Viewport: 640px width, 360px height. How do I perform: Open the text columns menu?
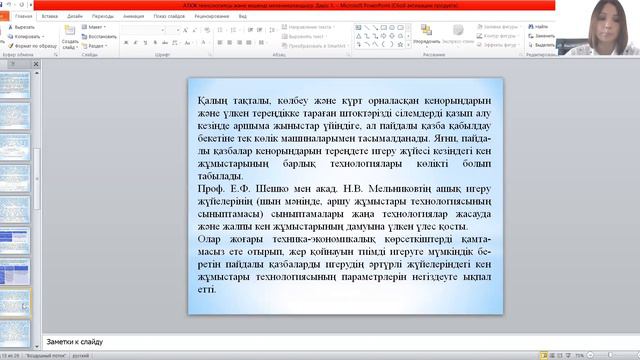[x=261, y=42]
